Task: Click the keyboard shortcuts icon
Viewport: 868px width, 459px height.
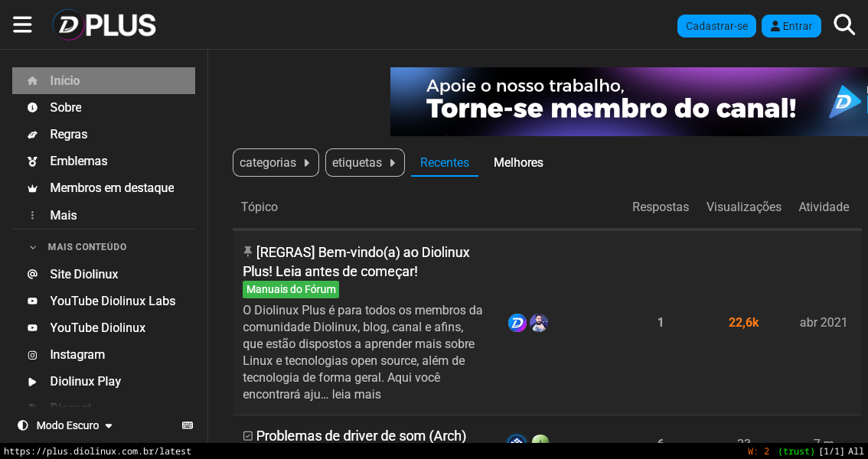Action: click(x=188, y=425)
